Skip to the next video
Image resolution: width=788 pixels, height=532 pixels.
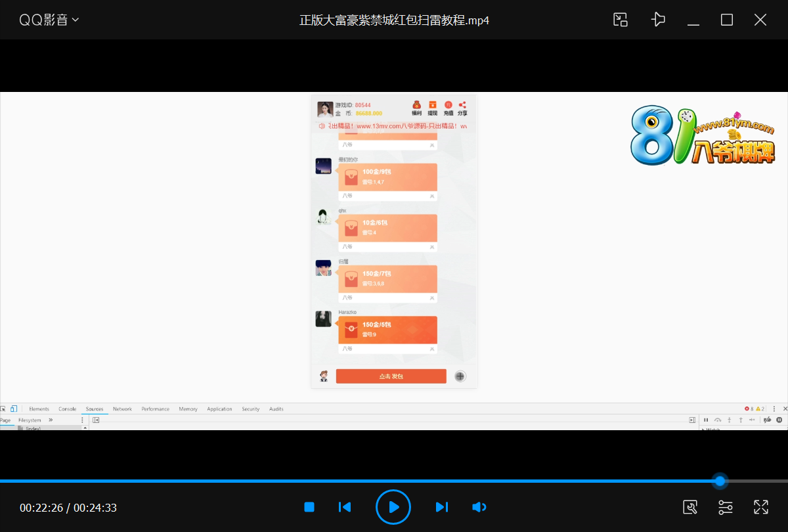pyautogui.click(x=442, y=507)
